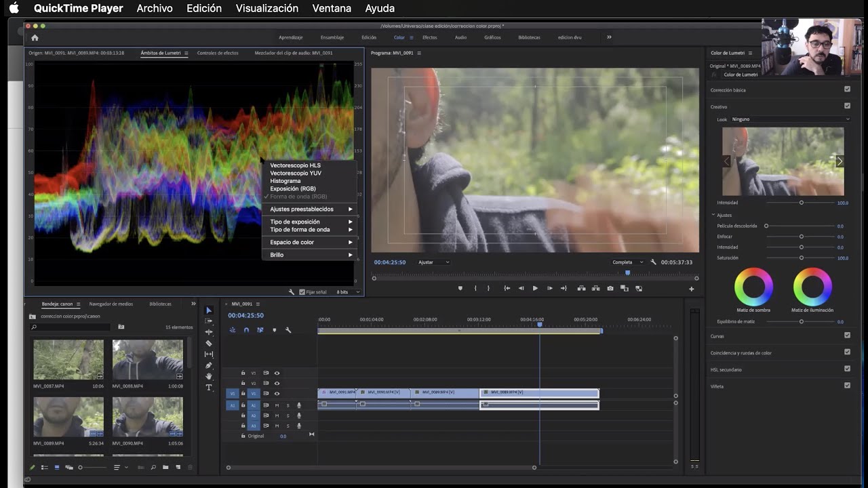Collapse the Ajustes section in Lumetri

point(713,215)
